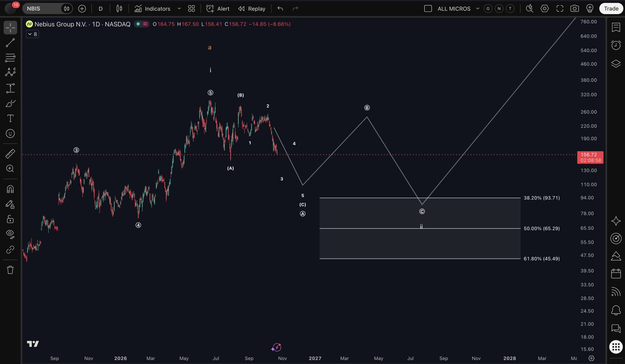Click the circled N toolbar button
The width and height of the screenshot is (625, 364).
499,8
